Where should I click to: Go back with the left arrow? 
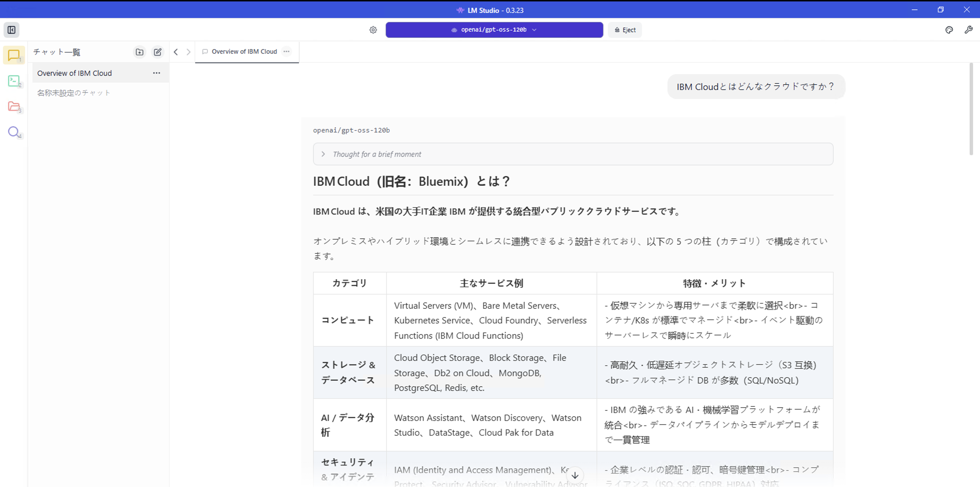(176, 52)
